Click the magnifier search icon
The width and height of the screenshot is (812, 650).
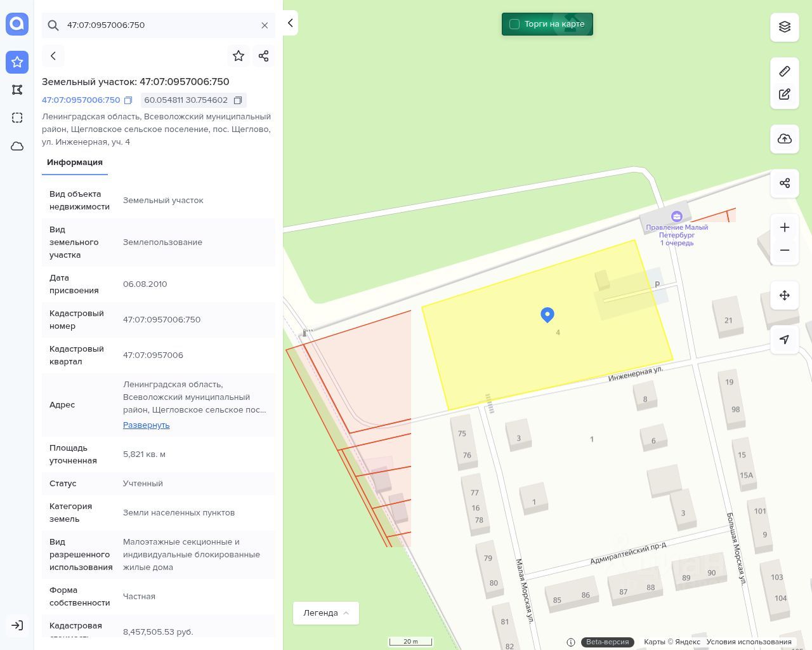53,25
